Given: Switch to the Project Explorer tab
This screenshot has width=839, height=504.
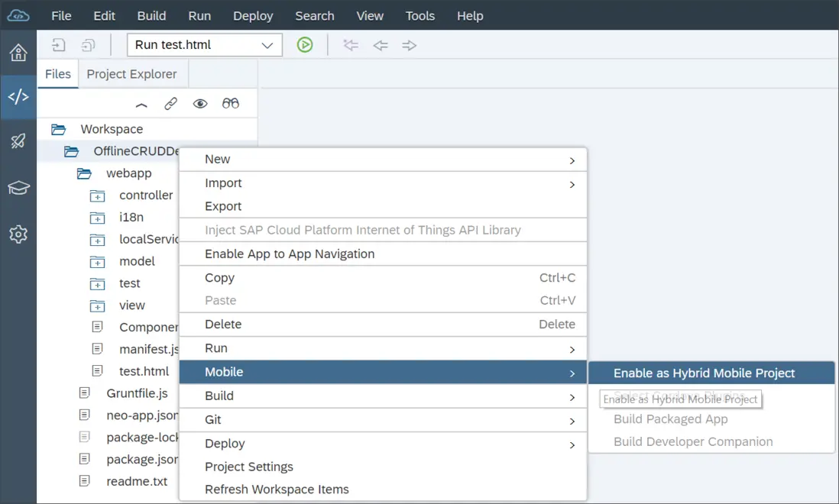Looking at the screenshot, I should (x=131, y=74).
